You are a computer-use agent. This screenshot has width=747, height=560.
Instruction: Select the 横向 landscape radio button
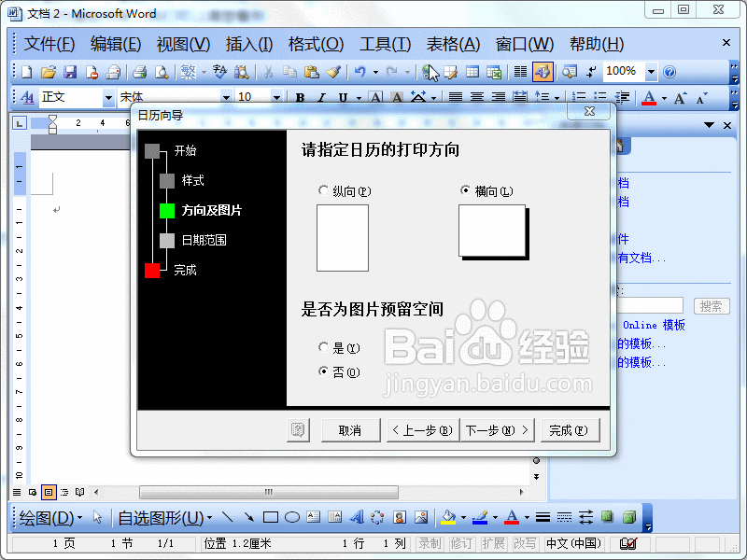(x=465, y=190)
